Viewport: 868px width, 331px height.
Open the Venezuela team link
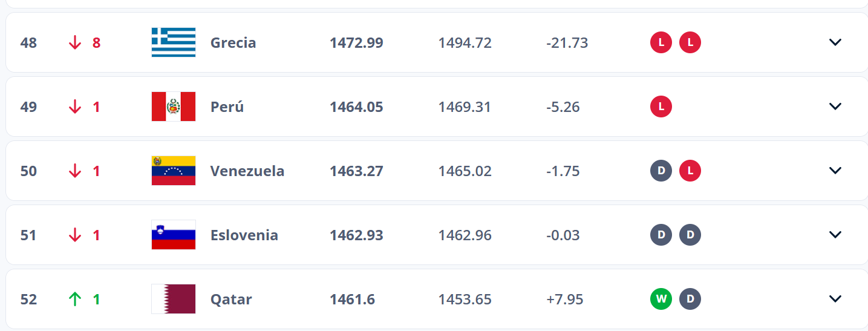[x=247, y=171]
